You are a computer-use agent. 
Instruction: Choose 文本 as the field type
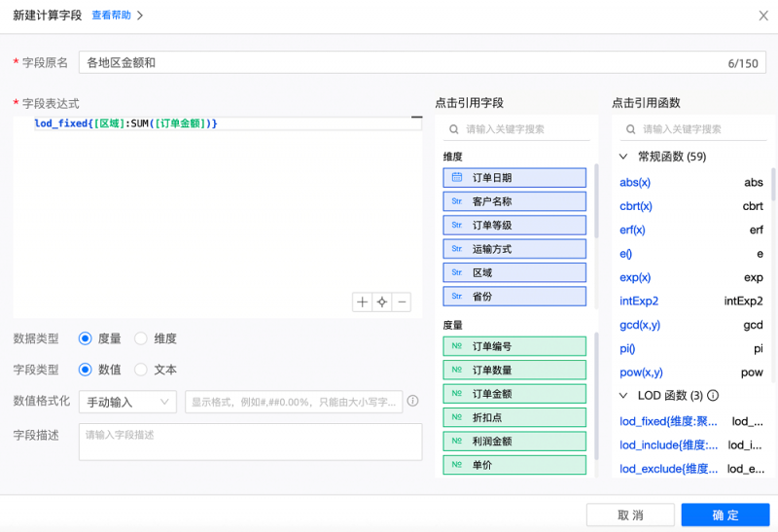[141, 370]
